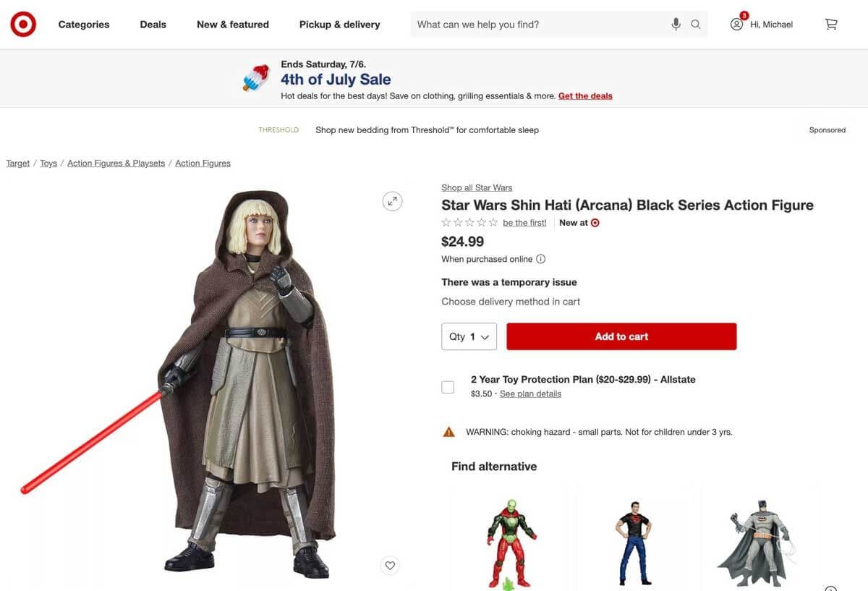The image size is (868, 591).
Task: Check the 2 Year Toy Protection Plan box
Action: [448, 386]
